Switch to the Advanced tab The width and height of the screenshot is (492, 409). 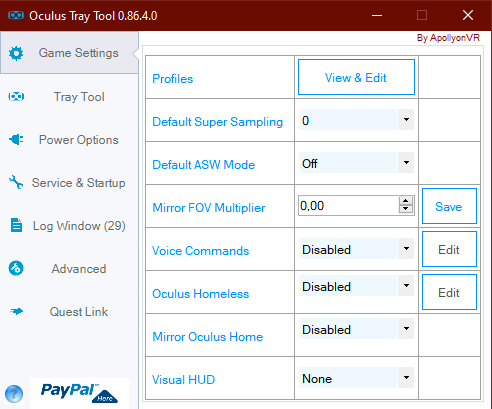[69, 269]
